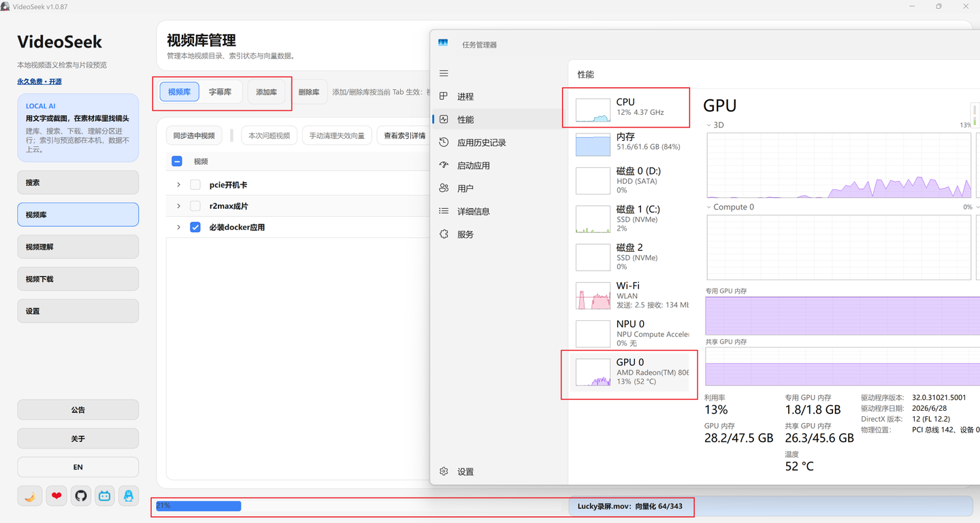Minimize the VideoSeek window
This screenshot has height=523, width=980.
click(x=912, y=6)
